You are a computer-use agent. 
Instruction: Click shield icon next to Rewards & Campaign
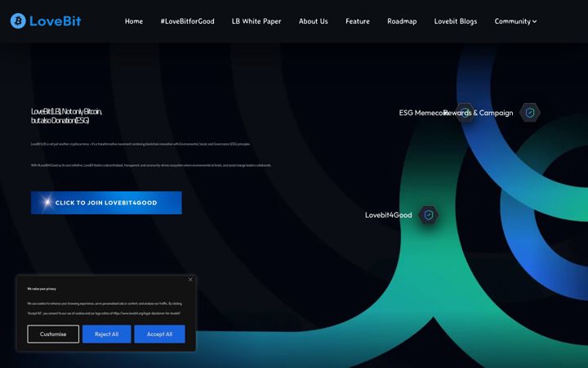[x=529, y=113]
